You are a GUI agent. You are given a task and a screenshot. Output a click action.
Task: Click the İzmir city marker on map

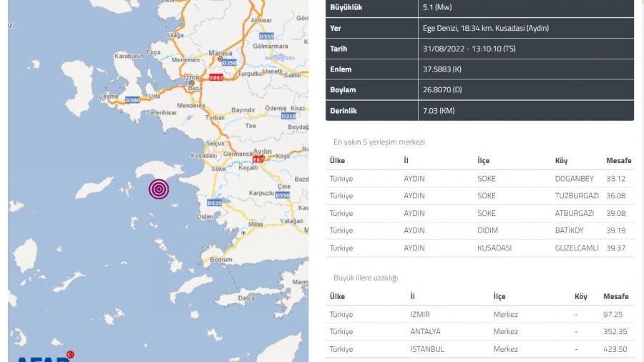tap(191, 83)
